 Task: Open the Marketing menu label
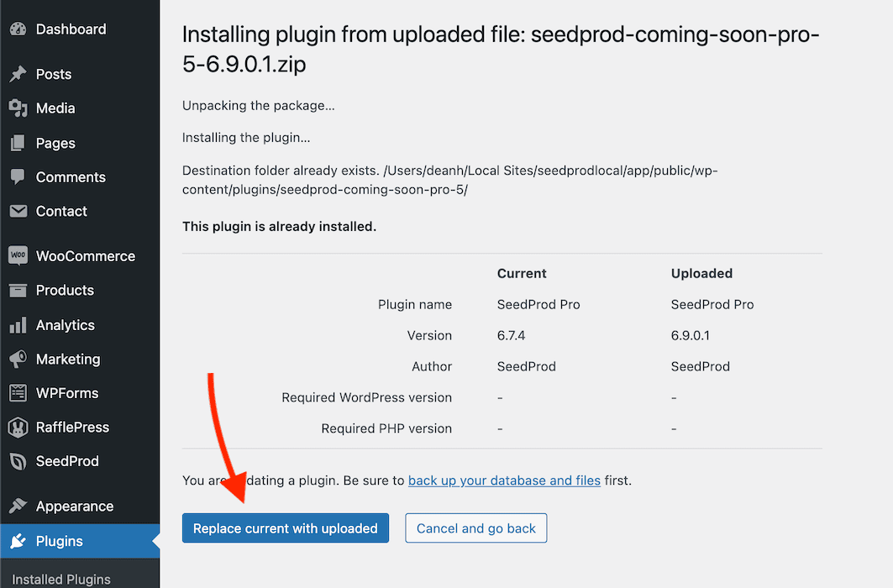[68, 360]
